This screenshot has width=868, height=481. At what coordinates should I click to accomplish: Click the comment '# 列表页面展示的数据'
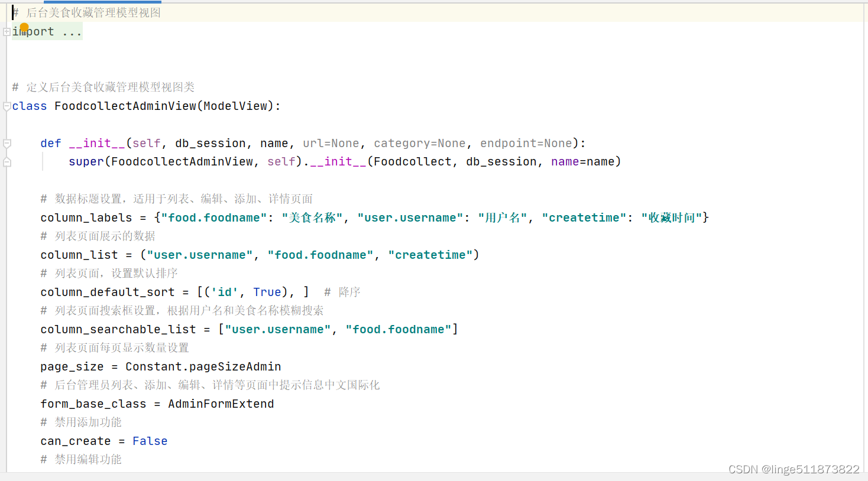click(98, 236)
